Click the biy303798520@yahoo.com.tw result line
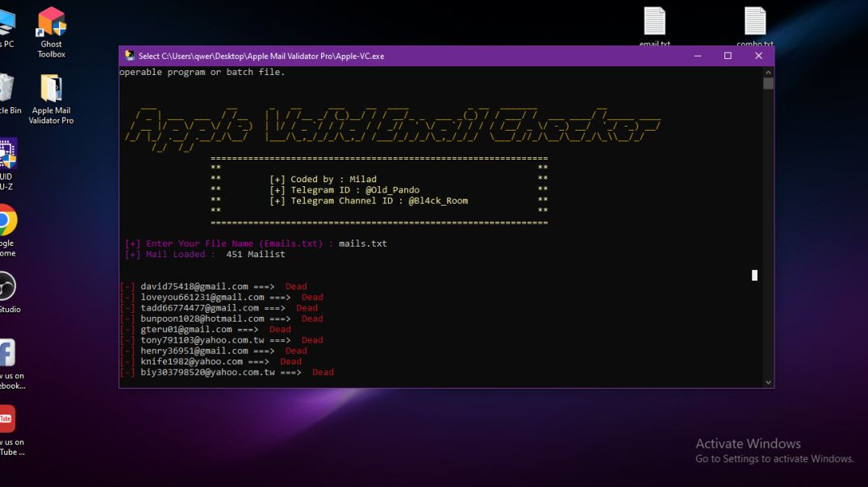The image size is (868, 487). (x=227, y=372)
